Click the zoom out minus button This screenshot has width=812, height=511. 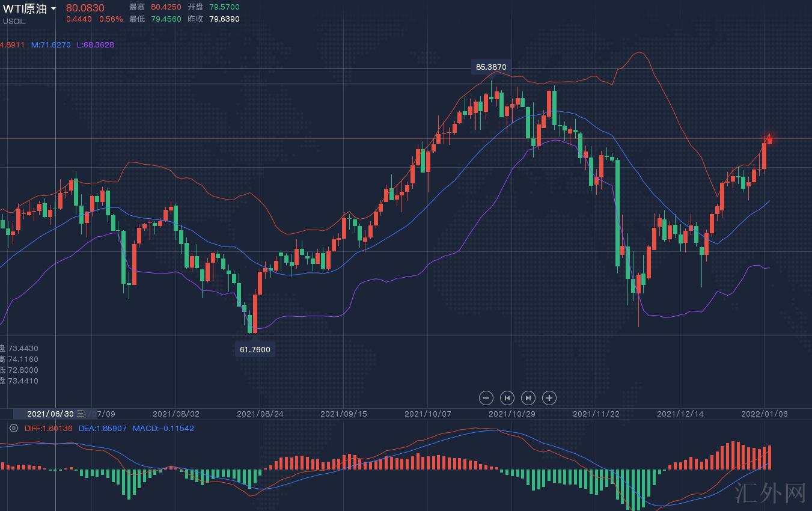point(486,398)
